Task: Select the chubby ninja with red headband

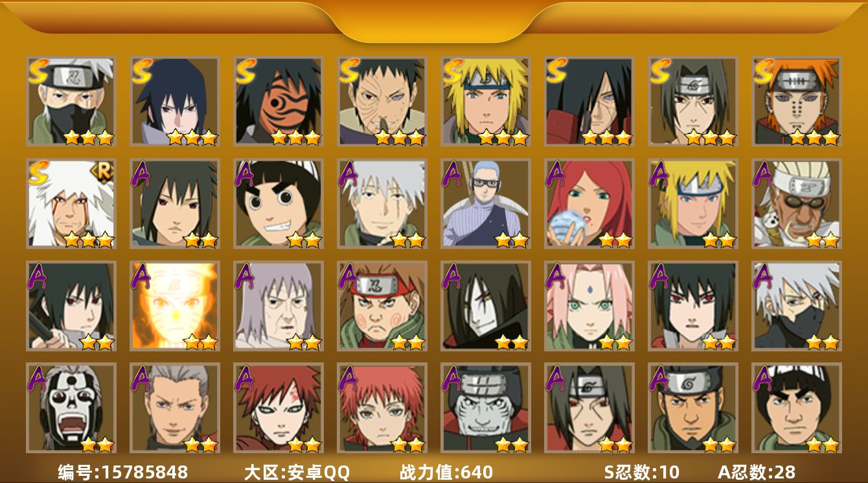Action: 382,306
